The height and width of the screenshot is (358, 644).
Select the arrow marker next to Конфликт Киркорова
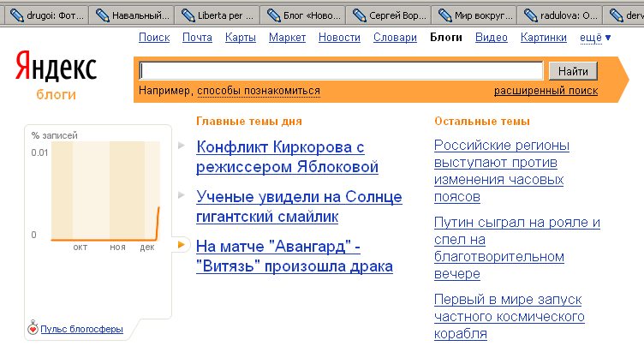click(x=182, y=146)
